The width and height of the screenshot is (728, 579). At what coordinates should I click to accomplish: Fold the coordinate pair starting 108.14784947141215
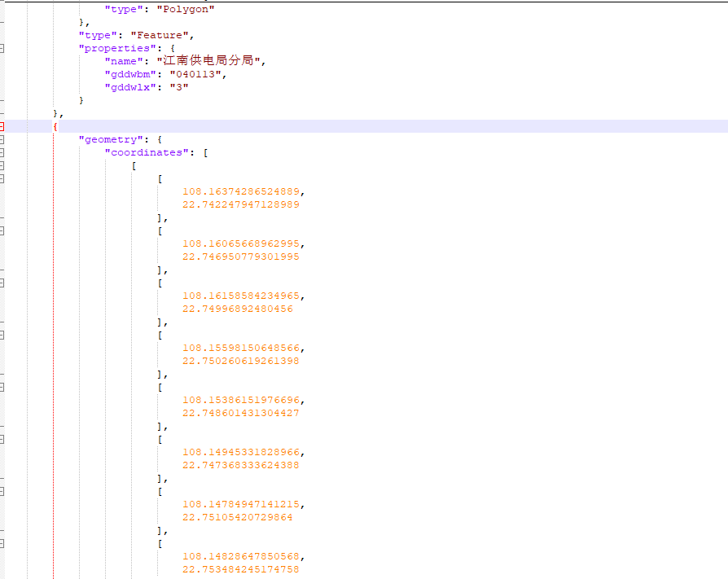point(2,491)
